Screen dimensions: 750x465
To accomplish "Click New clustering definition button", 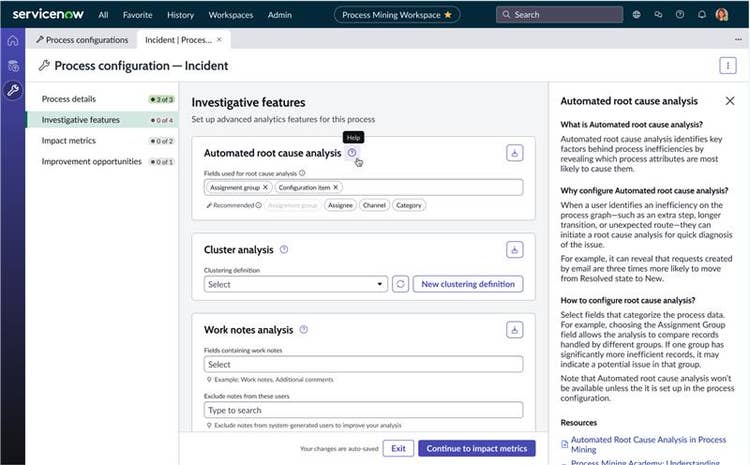I will (468, 284).
